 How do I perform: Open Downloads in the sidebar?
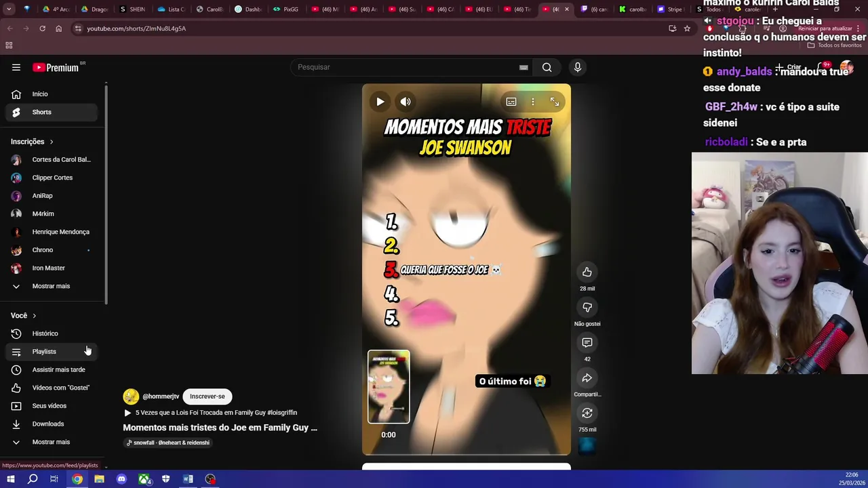pyautogui.click(x=51, y=424)
